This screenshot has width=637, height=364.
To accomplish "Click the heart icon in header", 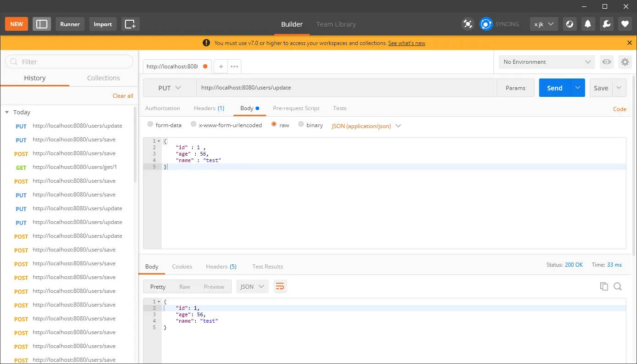I will point(625,24).
